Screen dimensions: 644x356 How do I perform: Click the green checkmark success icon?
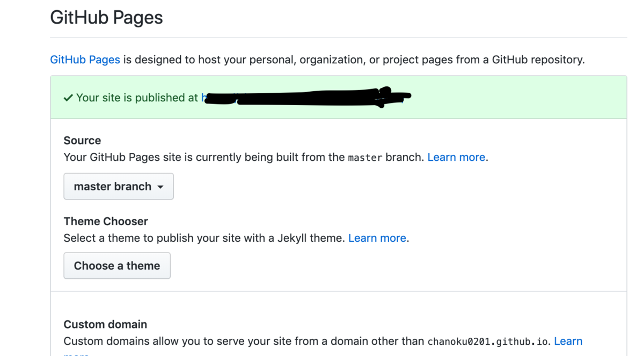[68, 98]
